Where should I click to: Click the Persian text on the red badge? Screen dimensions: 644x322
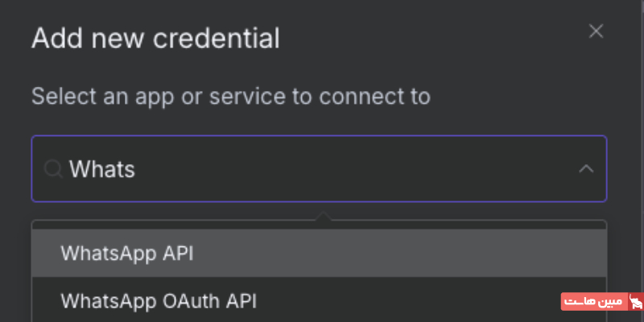[x=594, y=303]
